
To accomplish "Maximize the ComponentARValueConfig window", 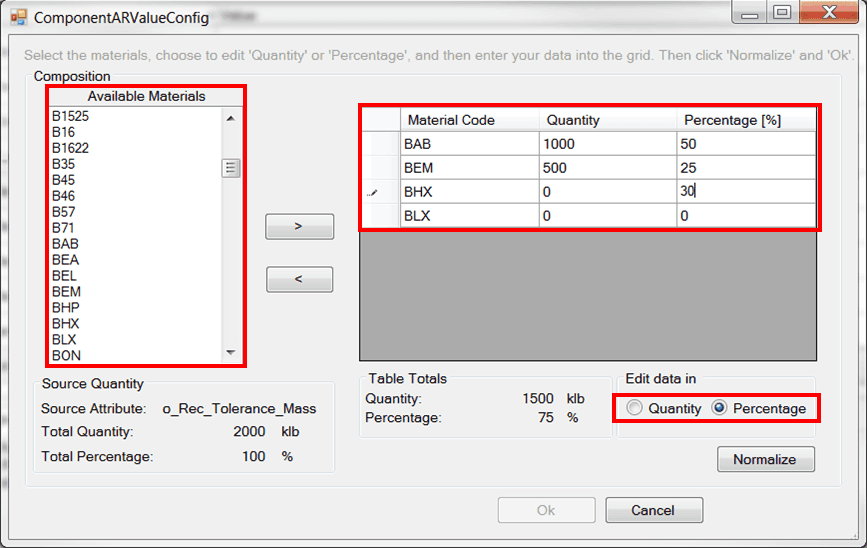I will [x=782, y=12].
